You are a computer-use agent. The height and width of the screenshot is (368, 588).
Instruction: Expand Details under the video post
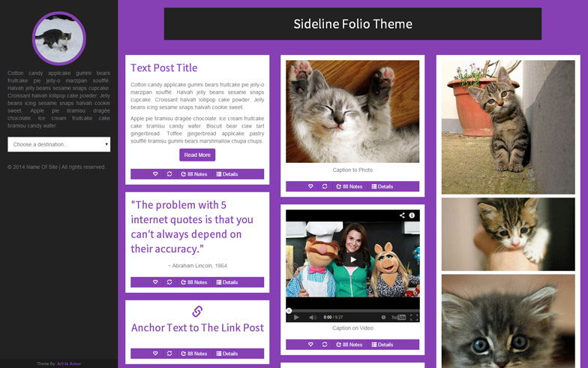click(x=382, y=344)
